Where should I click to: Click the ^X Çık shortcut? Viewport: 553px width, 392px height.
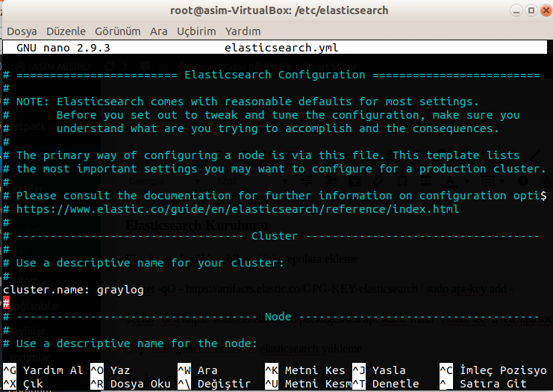point(23,384)
